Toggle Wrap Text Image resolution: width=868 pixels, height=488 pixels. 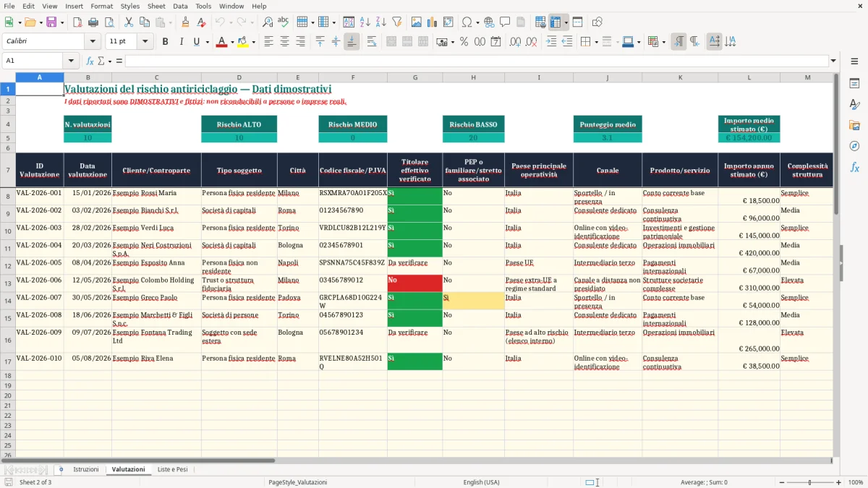tap(372, 42)
